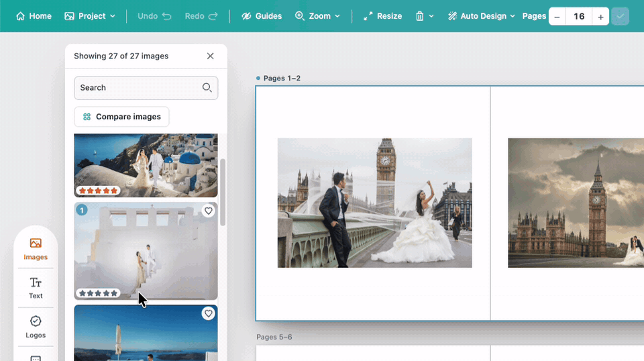Favorite the blue sky umbrella photo
This screenshot has width=644, height=361.
208,313
